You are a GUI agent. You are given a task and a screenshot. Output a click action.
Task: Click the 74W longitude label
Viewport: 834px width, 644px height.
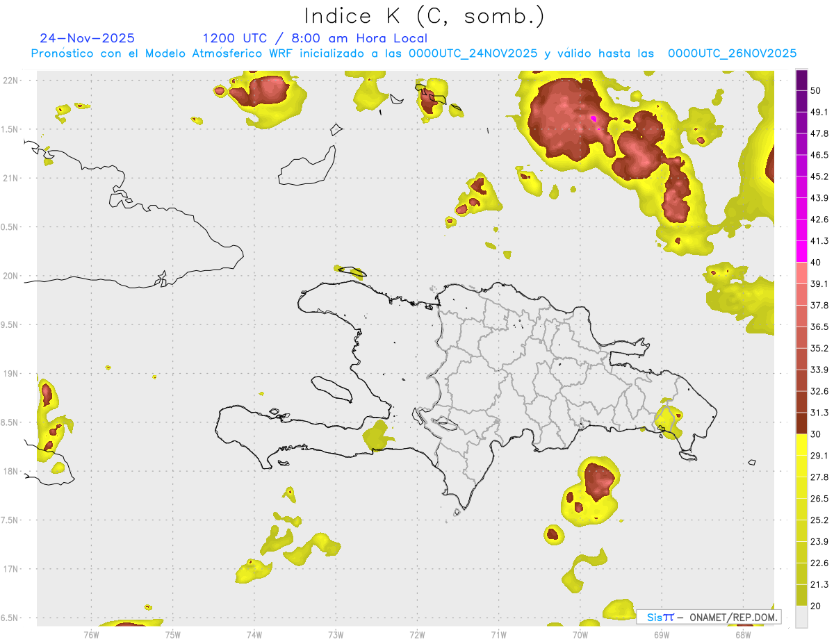tap(254, 634)
